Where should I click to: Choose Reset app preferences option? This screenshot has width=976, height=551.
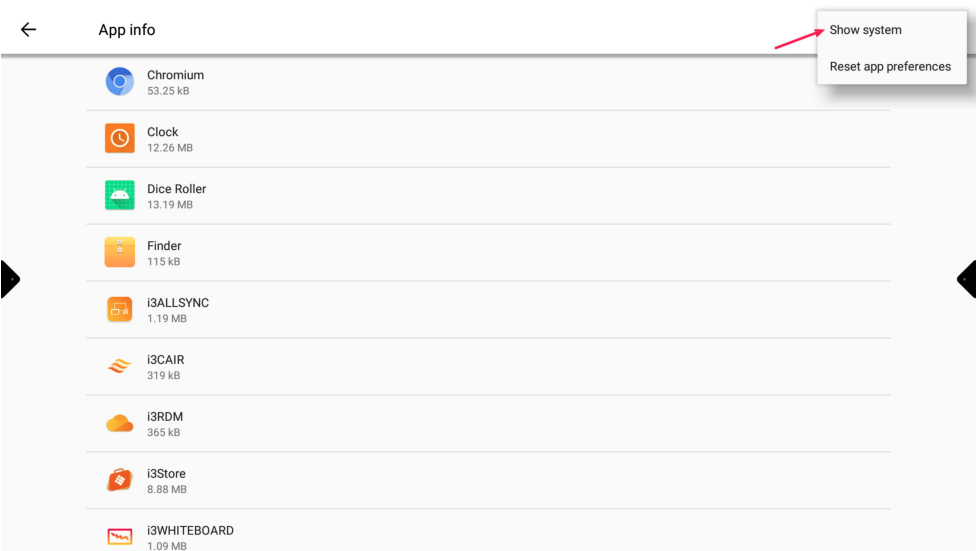890,67
